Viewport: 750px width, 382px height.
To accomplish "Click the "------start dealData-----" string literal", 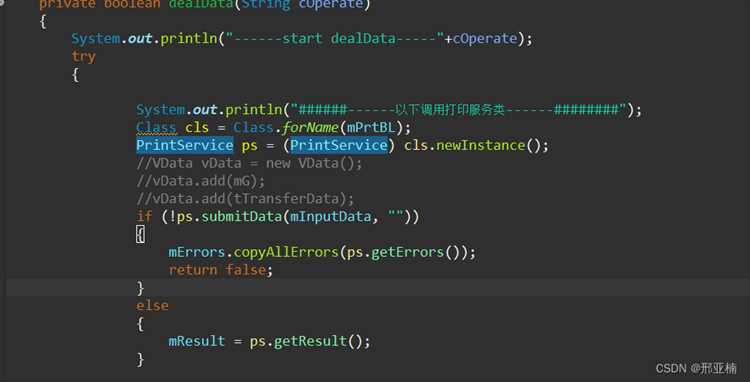I will coord(334,39).
